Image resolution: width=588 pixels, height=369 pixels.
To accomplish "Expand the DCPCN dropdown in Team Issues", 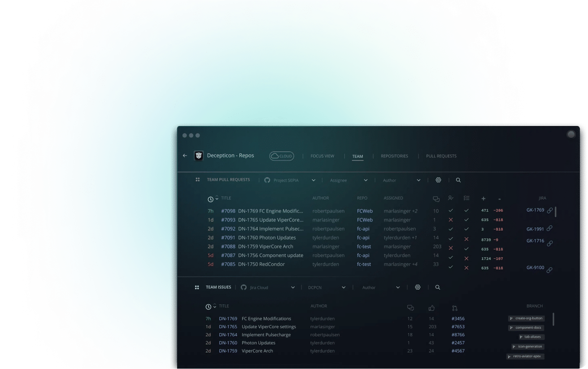I will [x=327, y=287].
